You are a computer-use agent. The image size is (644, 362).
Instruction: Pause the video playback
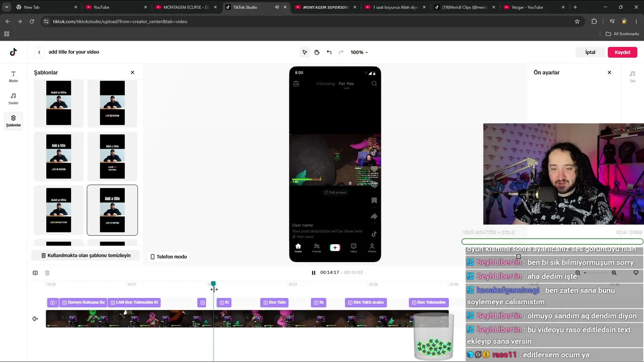(313, 273)
